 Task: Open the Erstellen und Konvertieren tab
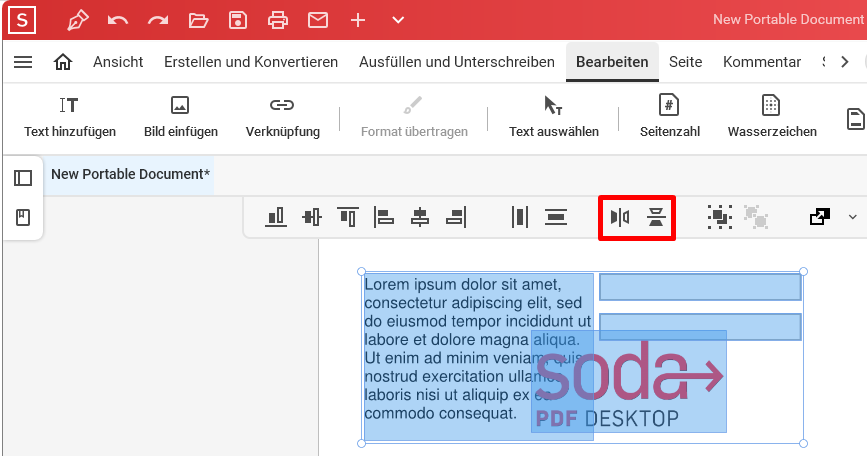[251, 62]
